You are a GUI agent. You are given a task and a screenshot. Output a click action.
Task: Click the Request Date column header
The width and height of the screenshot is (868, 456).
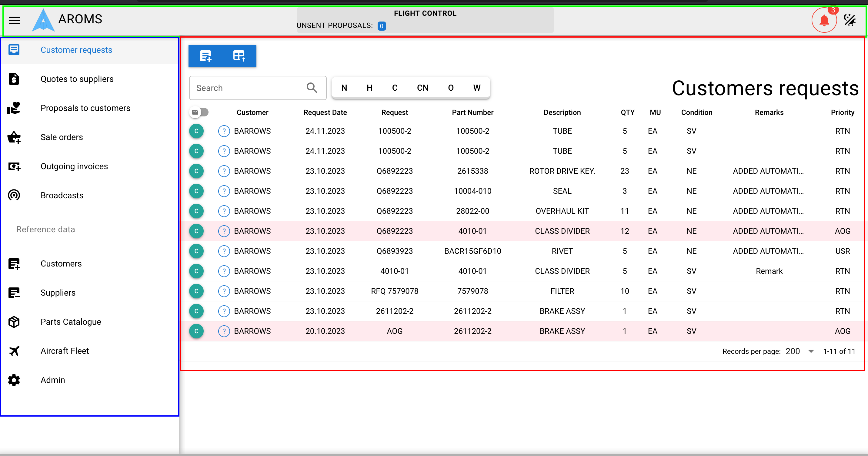point(325,112)
